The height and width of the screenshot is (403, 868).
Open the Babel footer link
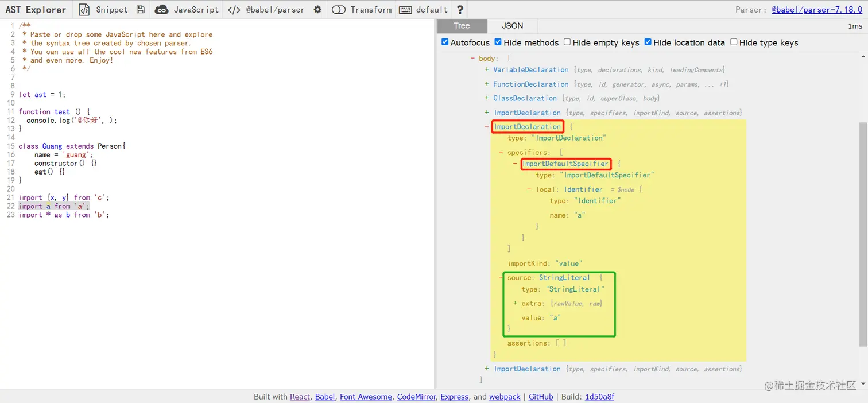[x=325, y=397]
